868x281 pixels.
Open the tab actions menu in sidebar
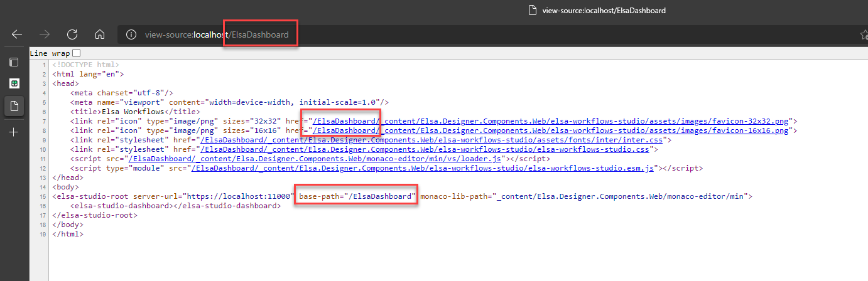click(x=14, y=62)
